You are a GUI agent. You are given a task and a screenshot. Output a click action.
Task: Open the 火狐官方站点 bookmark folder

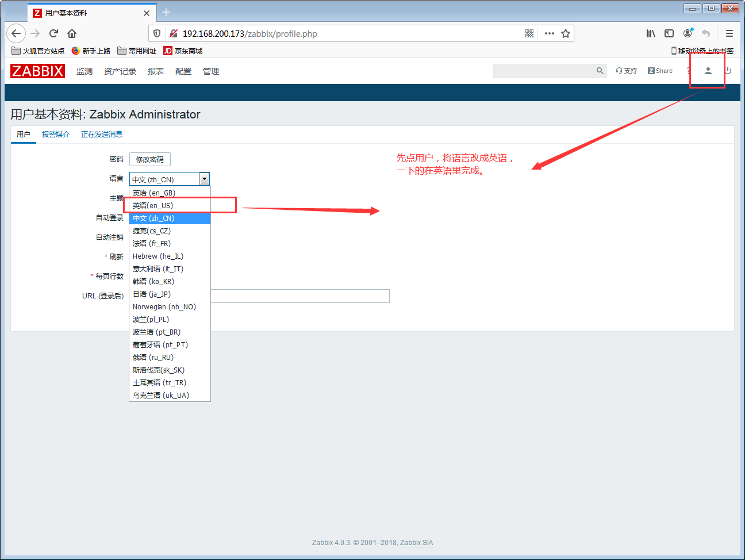click(38, 51)
